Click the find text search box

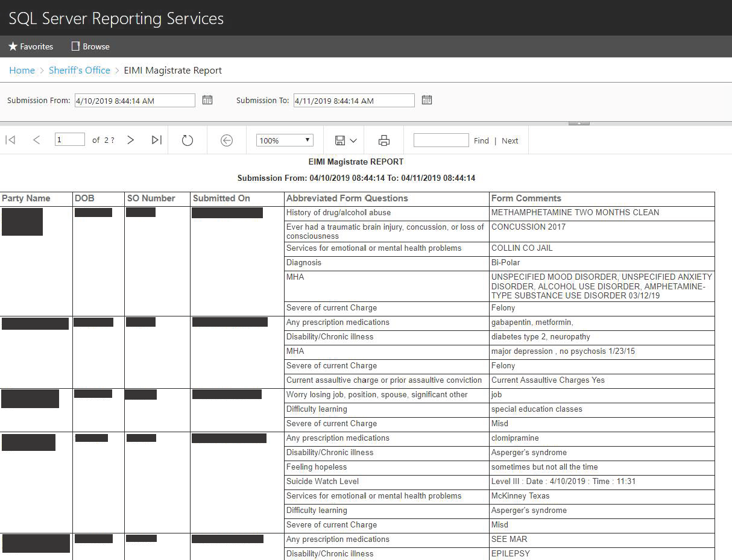[x=441, y=140]
